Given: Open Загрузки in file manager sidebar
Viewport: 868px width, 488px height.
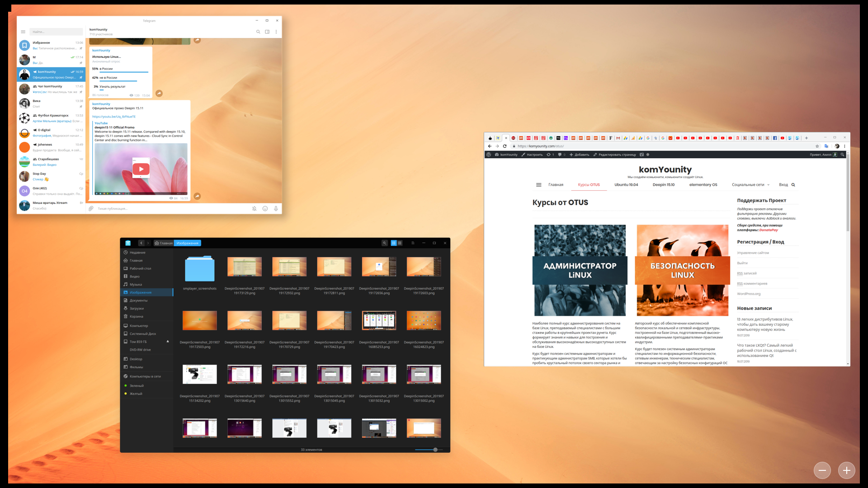Looking at the screenshot, I should coord(147,309).
